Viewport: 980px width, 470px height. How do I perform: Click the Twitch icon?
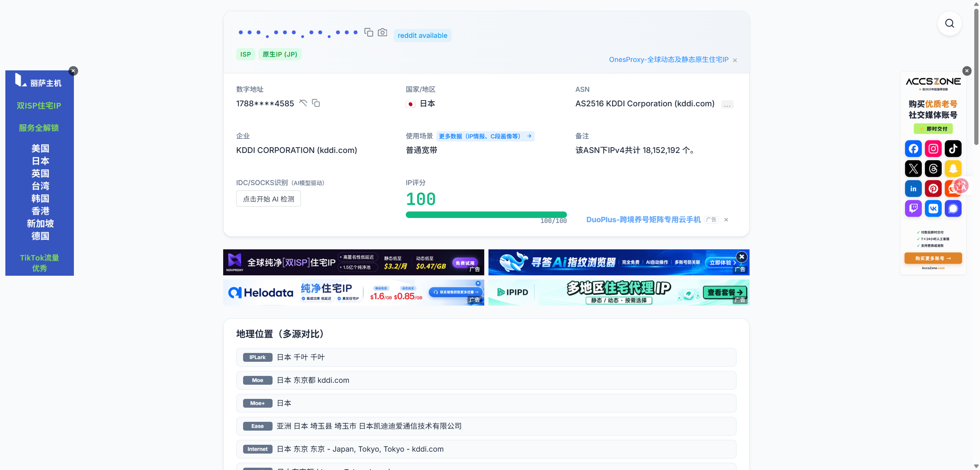pyautogui.click(x=913, y=208)
